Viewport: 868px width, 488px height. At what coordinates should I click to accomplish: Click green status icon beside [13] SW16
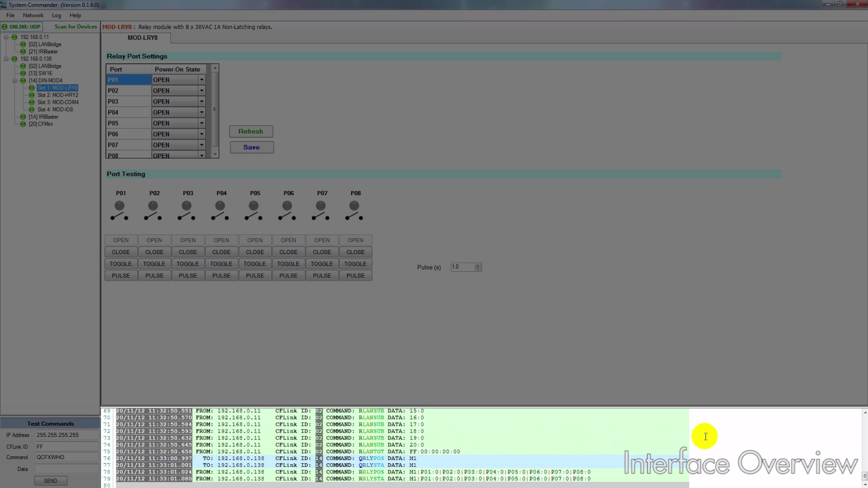pos(23,73)
